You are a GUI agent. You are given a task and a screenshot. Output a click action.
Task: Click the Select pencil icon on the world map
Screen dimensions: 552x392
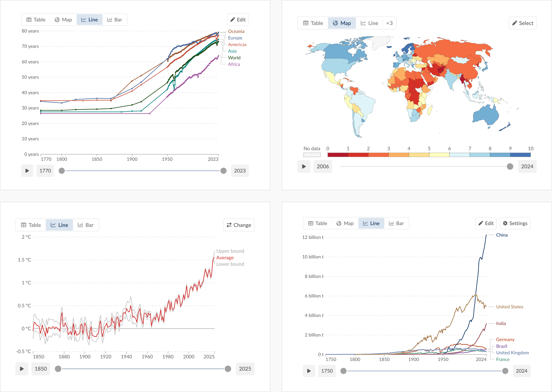523,23
